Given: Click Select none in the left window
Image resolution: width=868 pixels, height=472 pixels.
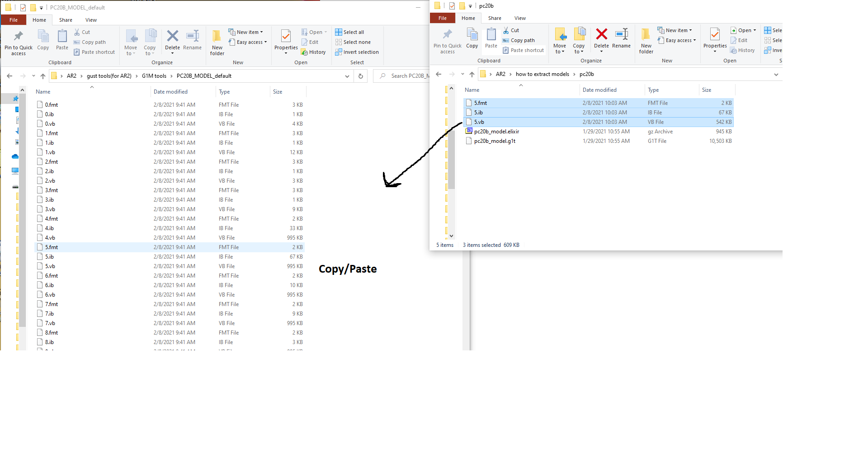Looking at the screenshot, I should coord(353,42).
